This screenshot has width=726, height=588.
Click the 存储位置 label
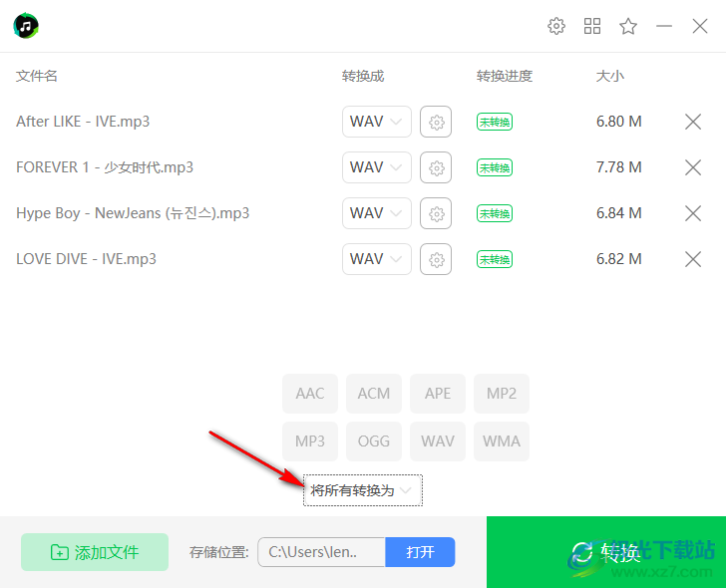pos(219,552)
